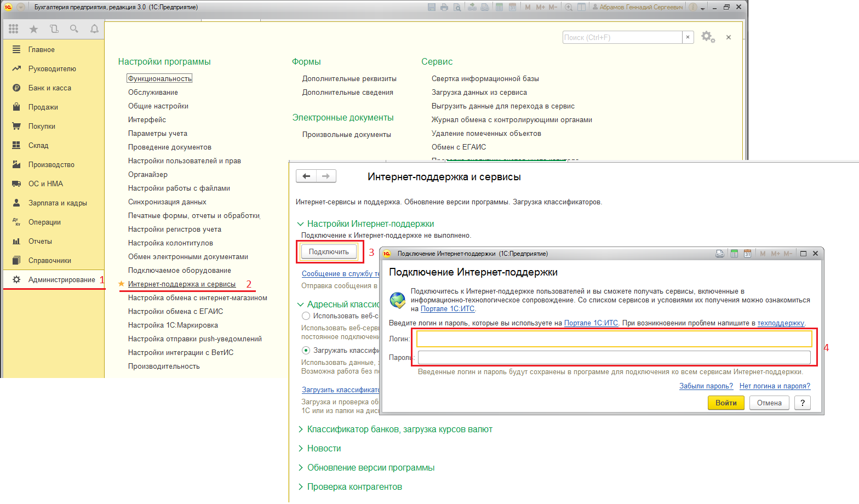The width and height of the screenshot is (859, 504).
Task: Open dropdown arrow beside info icon
Action: coord(703,8)
